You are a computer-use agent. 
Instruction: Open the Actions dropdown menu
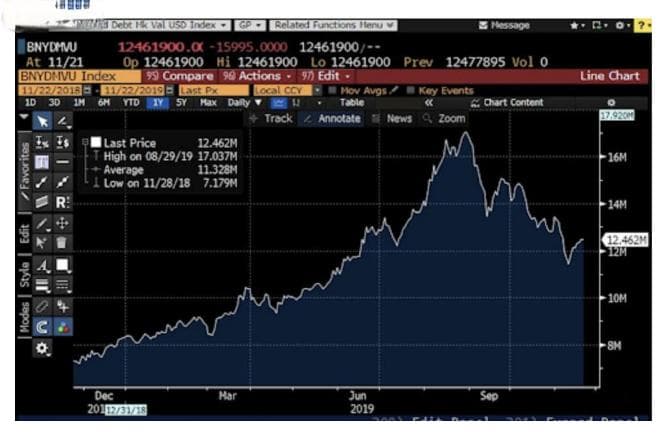(258, 76)
